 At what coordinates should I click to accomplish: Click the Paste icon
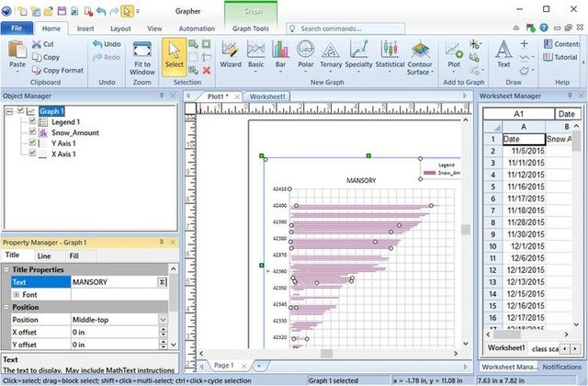pos(17,50)
